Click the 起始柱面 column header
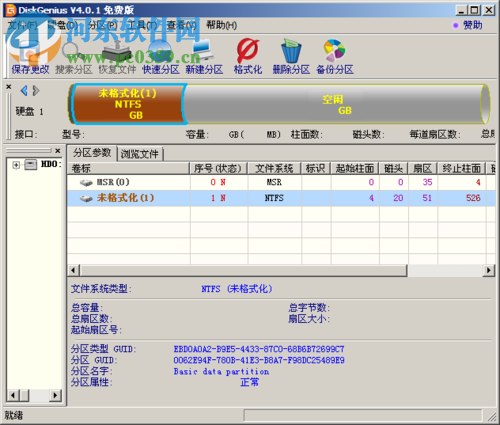500x425 pixels. (x=355, y=168)
